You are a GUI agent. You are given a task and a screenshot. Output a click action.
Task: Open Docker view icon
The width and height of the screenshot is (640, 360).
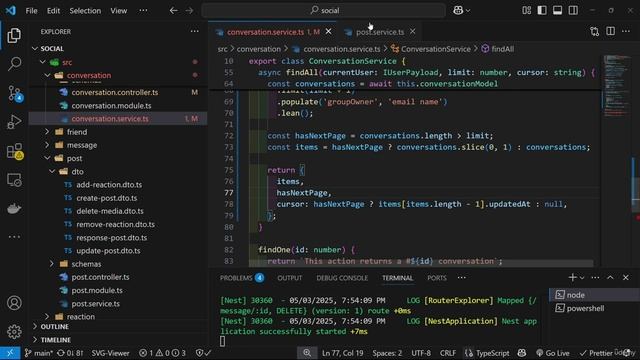14,209
